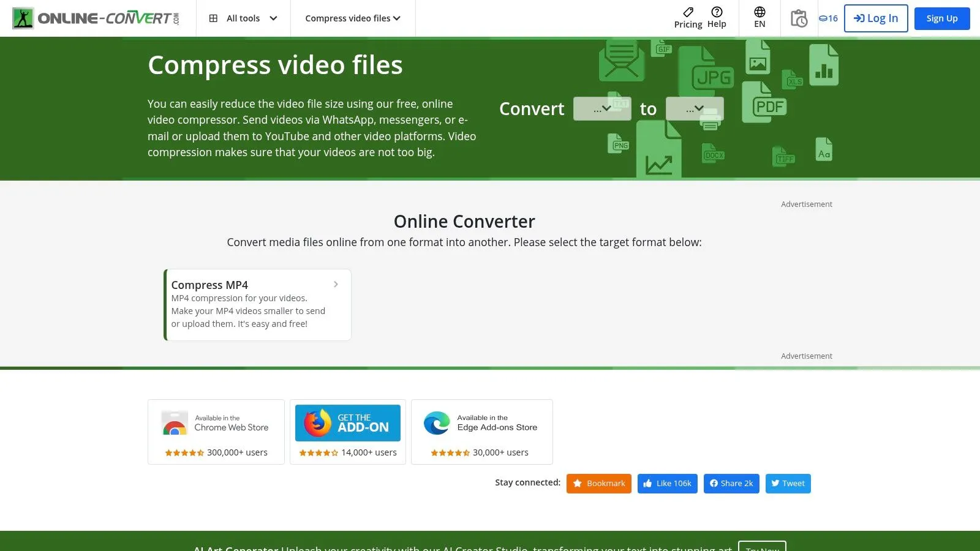The image size is (980, 551).
Task: Open the Compress video files dropdown
Action: [352, 18]
